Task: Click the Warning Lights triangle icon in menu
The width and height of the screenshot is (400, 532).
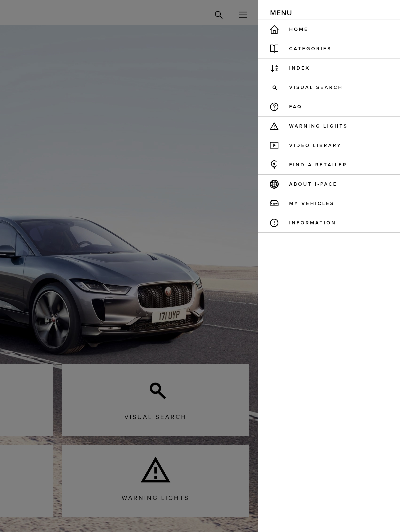Action: [274, 126]
